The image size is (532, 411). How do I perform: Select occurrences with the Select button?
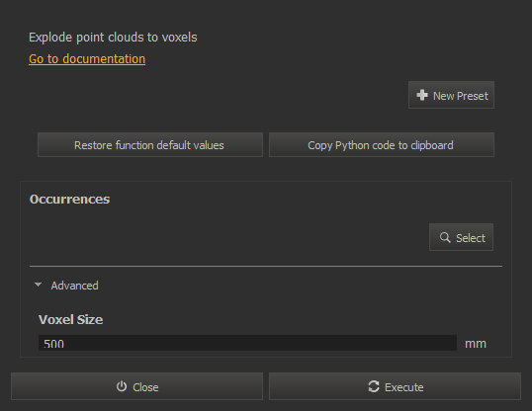tap(461, 237)
